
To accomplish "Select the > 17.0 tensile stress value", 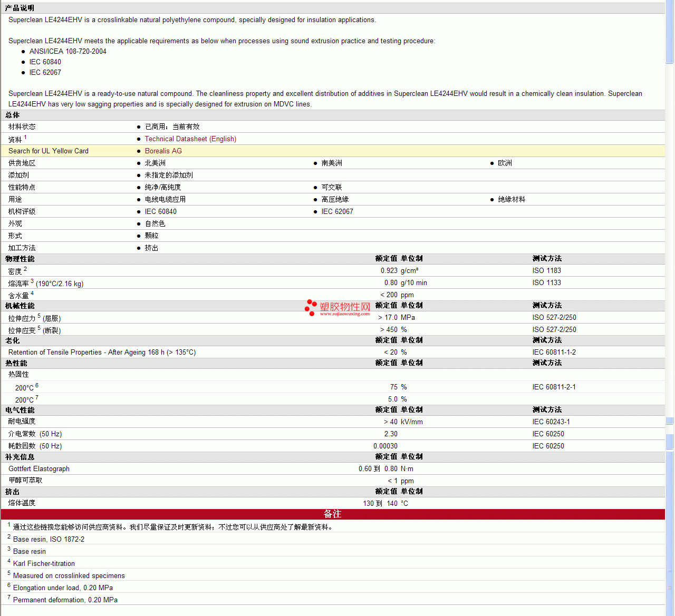I will point(388,318).
